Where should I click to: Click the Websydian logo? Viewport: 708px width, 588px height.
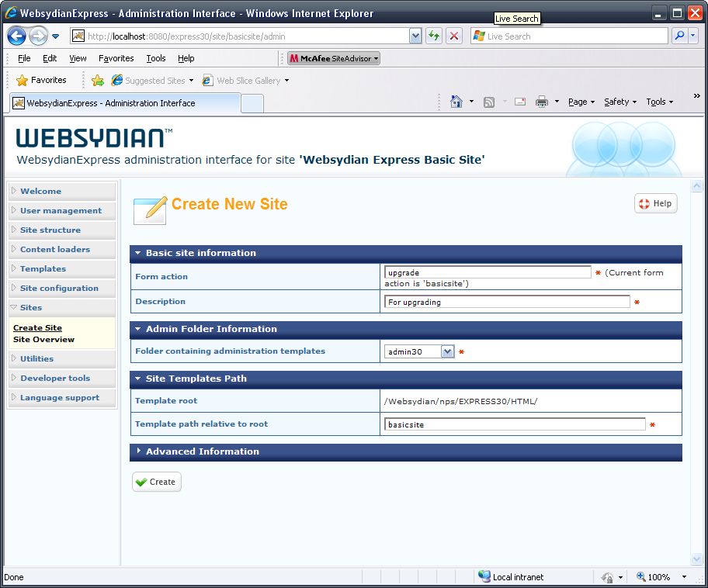[94, 137]
